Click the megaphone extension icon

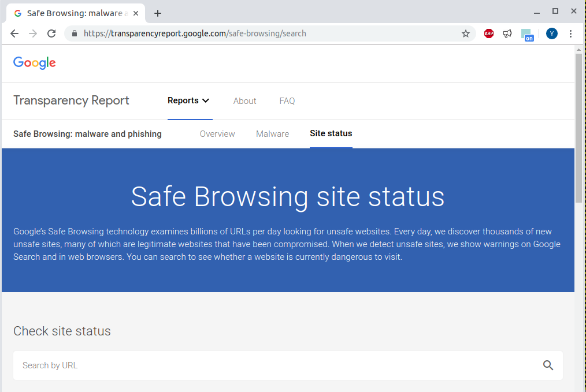pyautogui.click(x=508, y=33)
